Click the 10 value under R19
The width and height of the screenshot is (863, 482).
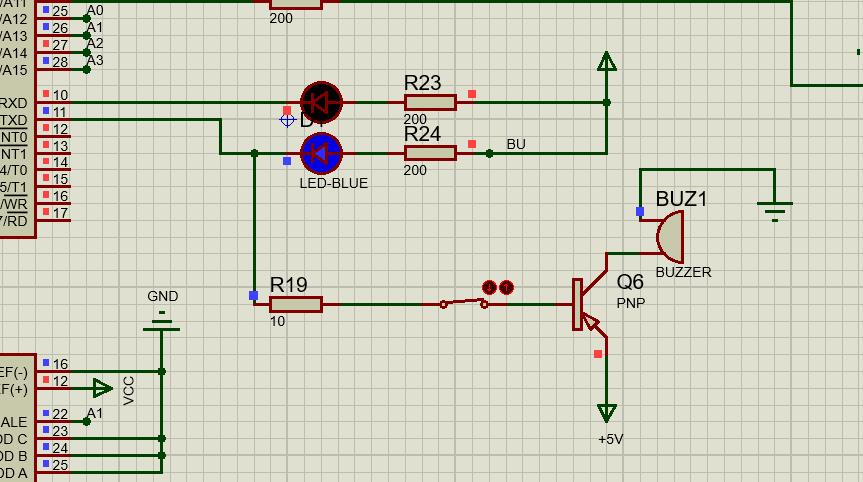(x=277, y=321)
